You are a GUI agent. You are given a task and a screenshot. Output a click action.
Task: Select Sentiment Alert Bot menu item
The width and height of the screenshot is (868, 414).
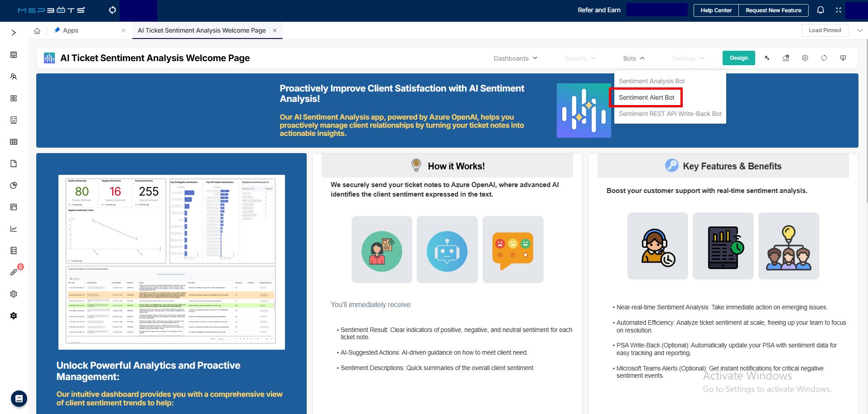tap(646, 97)
